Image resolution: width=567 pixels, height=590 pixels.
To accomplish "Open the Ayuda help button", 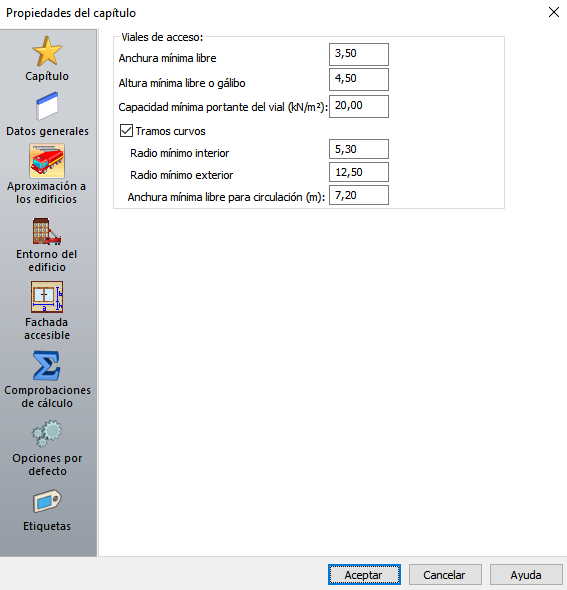I will [526, 575].
